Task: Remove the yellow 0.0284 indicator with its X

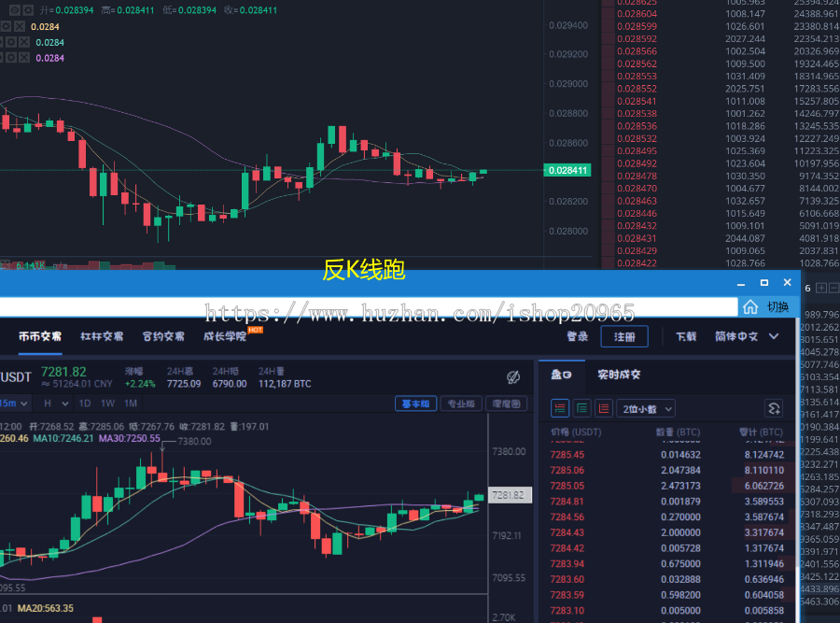Action: pyautogui.click(x=20, y=26)
